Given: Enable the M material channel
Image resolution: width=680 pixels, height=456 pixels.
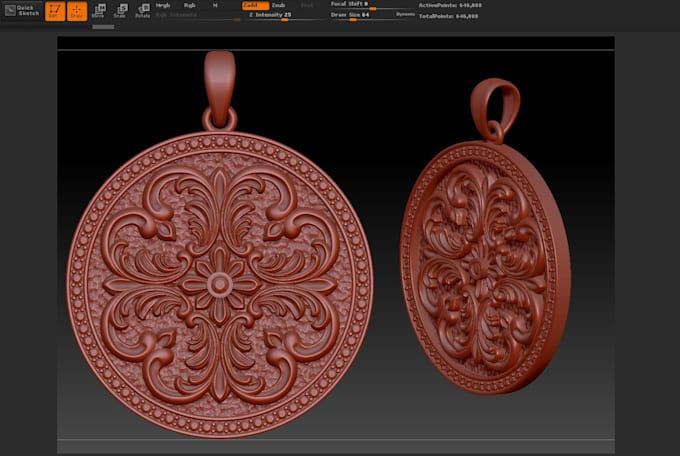Looking at the screenshot, I should (215, 6).
